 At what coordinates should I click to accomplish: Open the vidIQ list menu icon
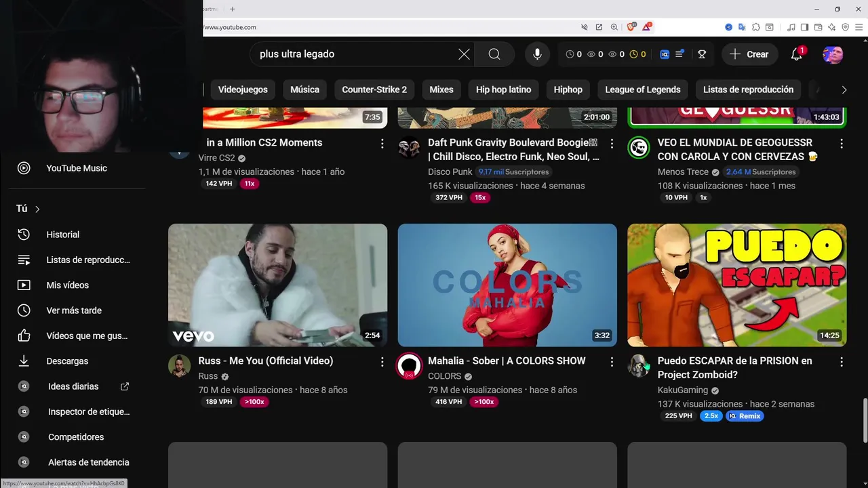[679, 54]
